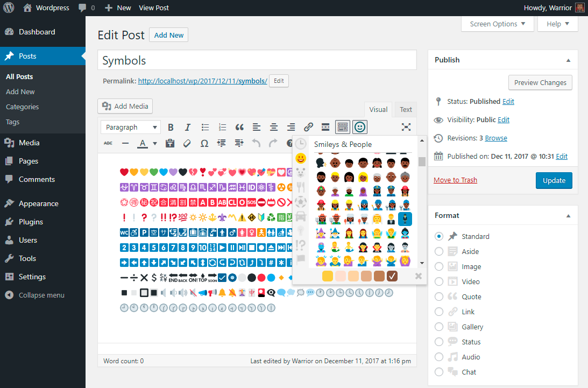Click the insert link chain icon

[308, 128]
